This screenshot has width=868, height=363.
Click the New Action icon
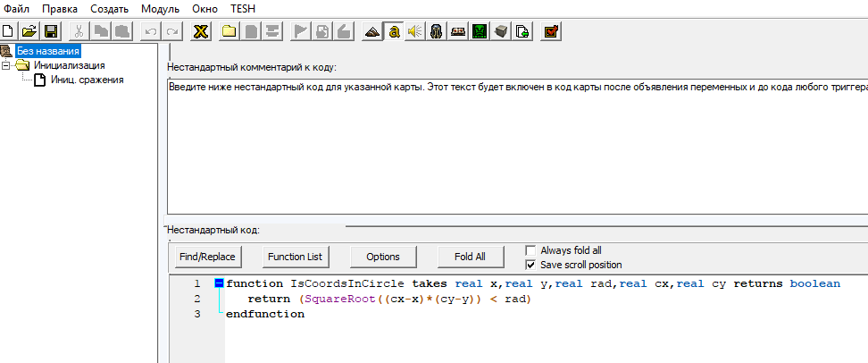coord(344,31)
